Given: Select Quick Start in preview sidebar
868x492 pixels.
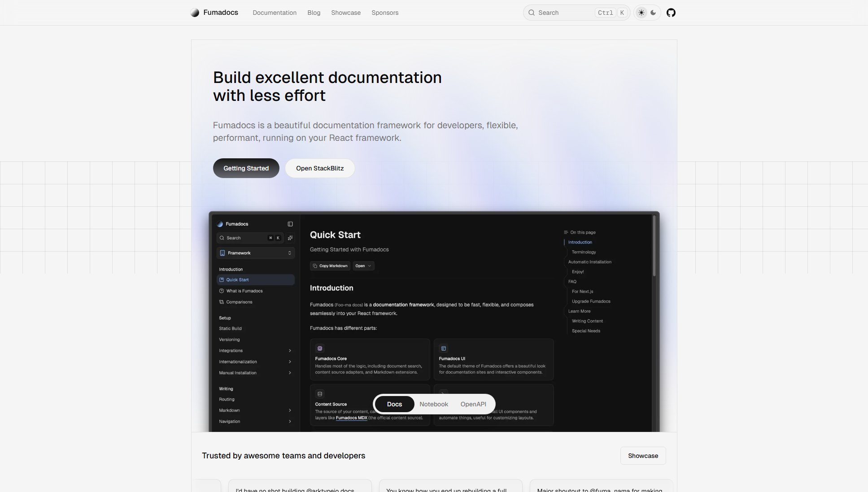Looking at the screenshot, I should tap(256, 279).
